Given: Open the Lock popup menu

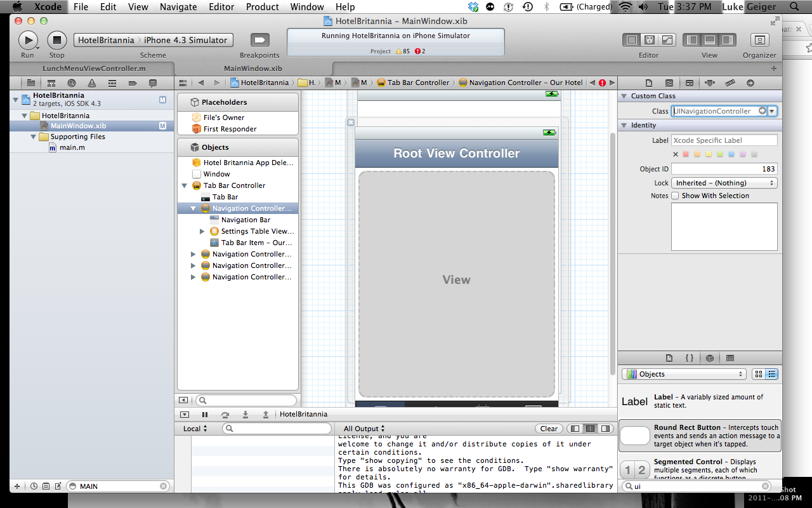Looking at the screenshot, I should pos(724,183).
